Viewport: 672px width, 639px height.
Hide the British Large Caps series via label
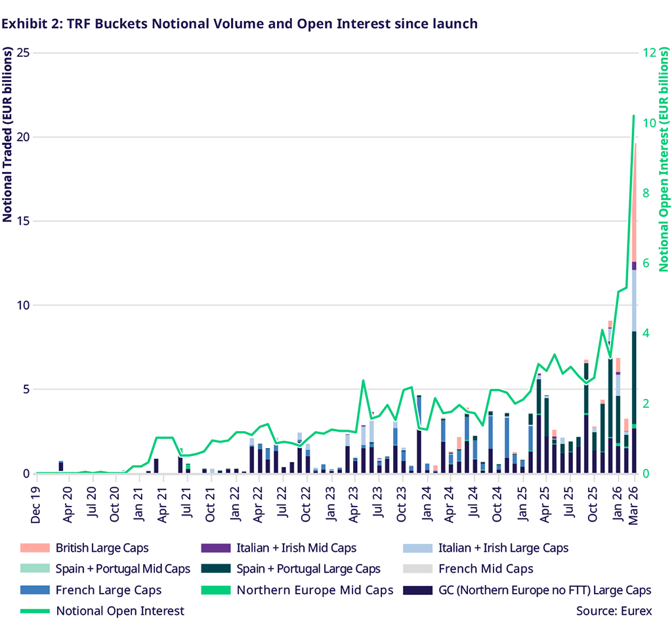[x=102, y=548]
